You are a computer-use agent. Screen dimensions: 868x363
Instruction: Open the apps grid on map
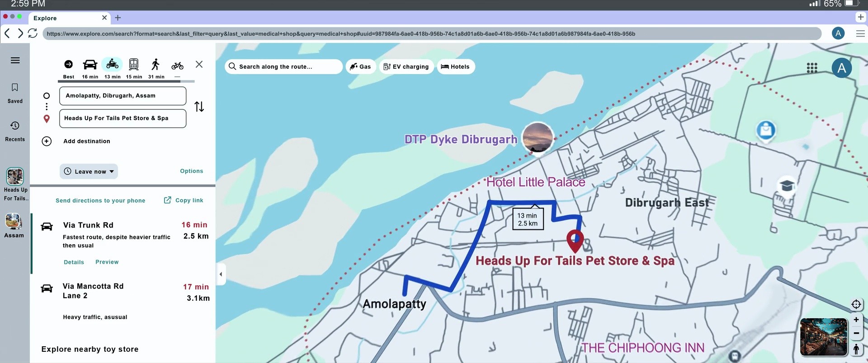pos(812,68)
